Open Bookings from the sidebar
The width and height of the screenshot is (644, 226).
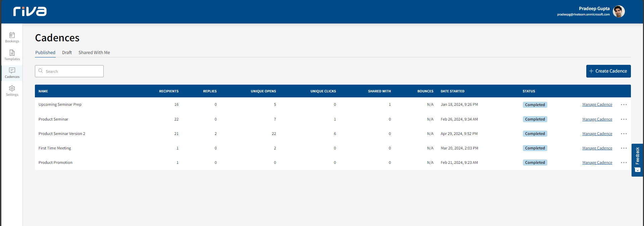point(12,37)
